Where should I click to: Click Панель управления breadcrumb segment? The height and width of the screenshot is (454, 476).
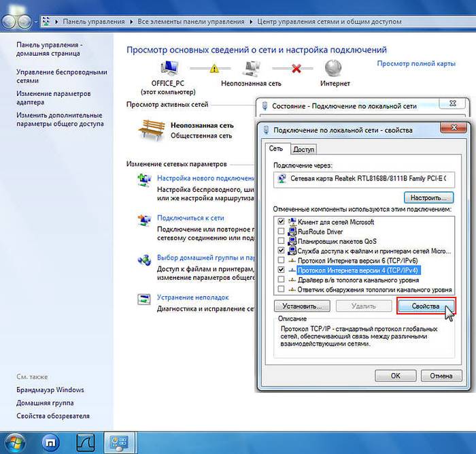pyautogui.click(x=94, y=22)
